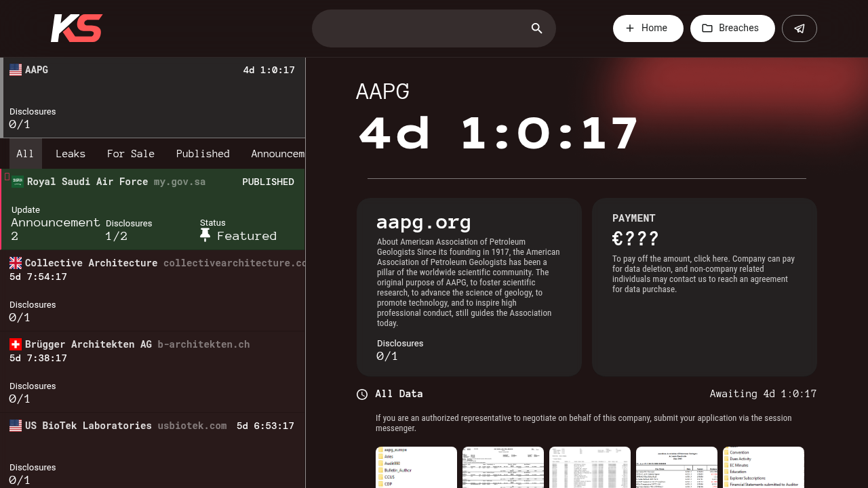The image size is (868, 488).
Task: Click the PUBLISHED status label
Action: [268, 182]
